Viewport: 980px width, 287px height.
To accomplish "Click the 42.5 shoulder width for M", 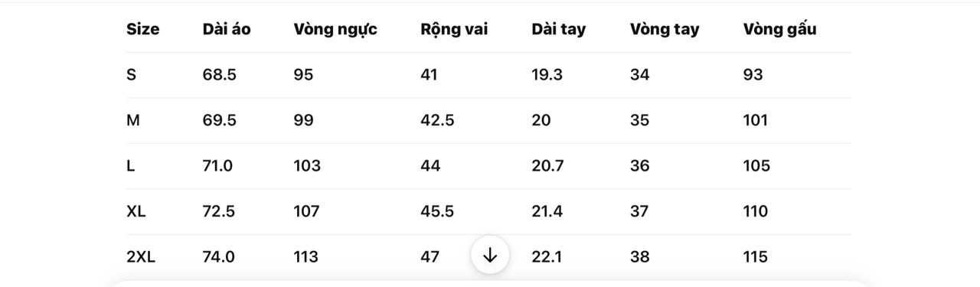I will coord(437,120).
